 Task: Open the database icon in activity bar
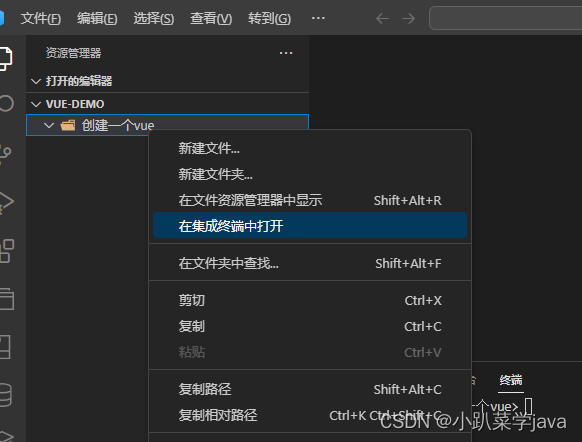[x=5, y=395]
